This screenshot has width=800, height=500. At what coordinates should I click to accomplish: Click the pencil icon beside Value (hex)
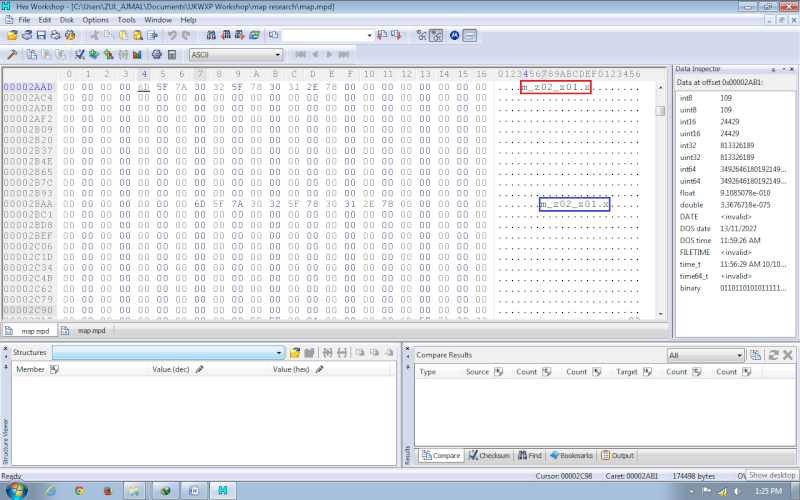click(319, 369)
